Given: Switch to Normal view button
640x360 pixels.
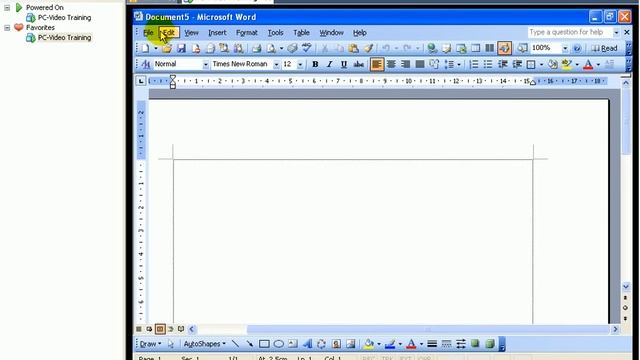Looking at the screenshot, I should [139, 329].
